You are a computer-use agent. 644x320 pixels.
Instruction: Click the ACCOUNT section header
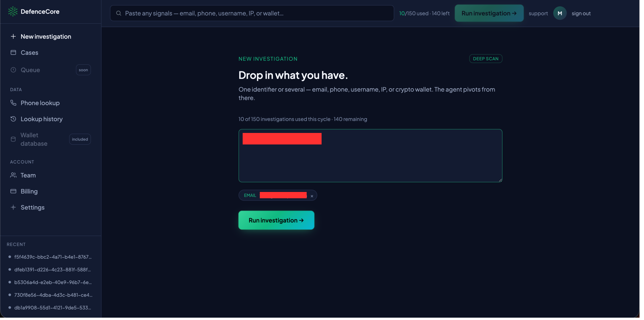(x=22, y=163)
